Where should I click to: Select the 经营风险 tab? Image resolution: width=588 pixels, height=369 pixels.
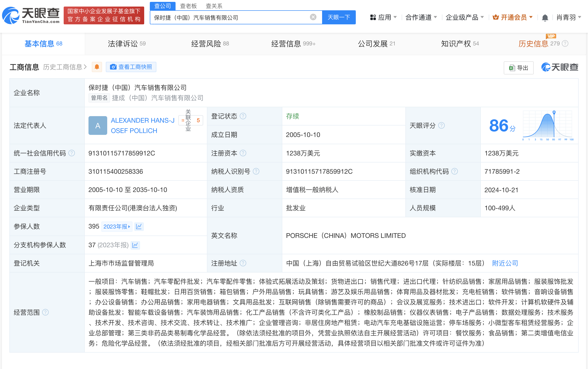(x=210, y=44)
